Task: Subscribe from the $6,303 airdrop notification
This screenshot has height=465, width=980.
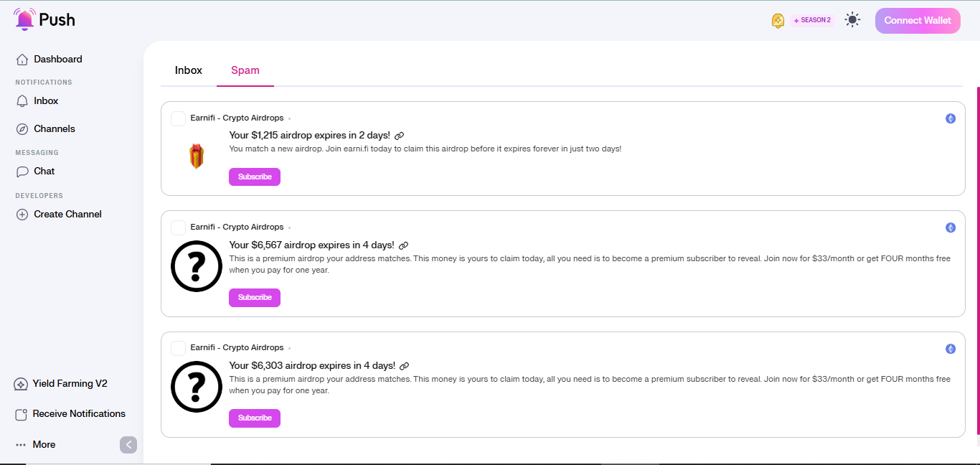Action: tap(255, 418)
